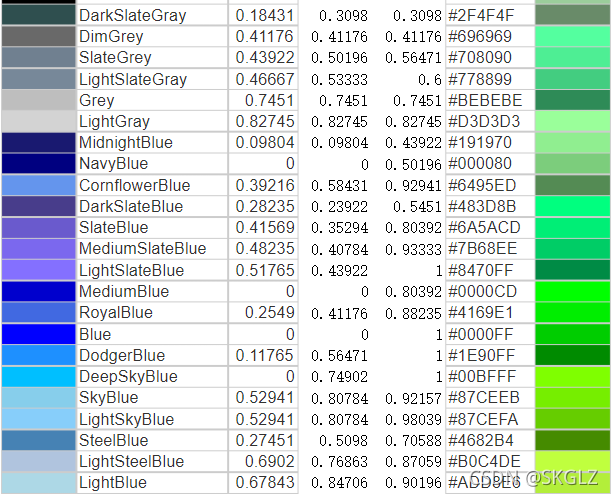This screenshot has height=496, width=613.
Task: Click the 'DimGrey' name cell
Action: [152, 36]
